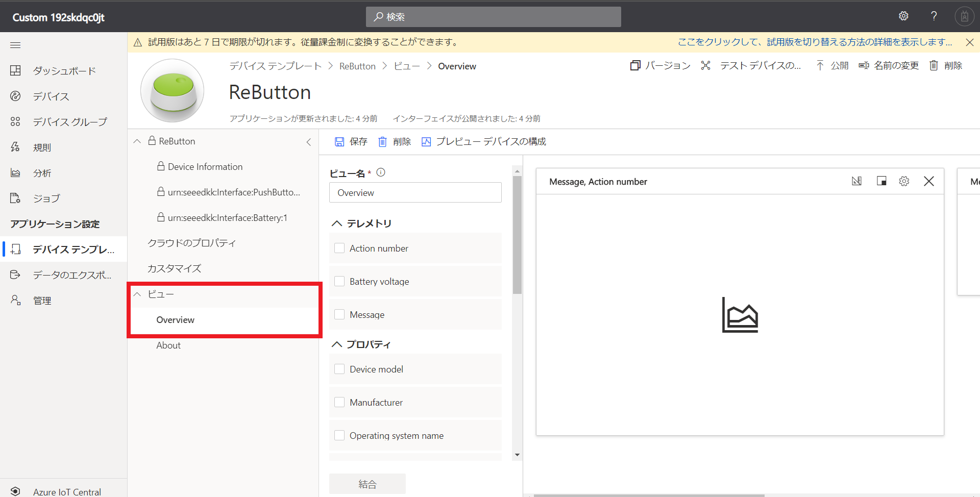The image size is (980, 497).
Task: Check the Action number checkbox
Action: pos(339,248)
